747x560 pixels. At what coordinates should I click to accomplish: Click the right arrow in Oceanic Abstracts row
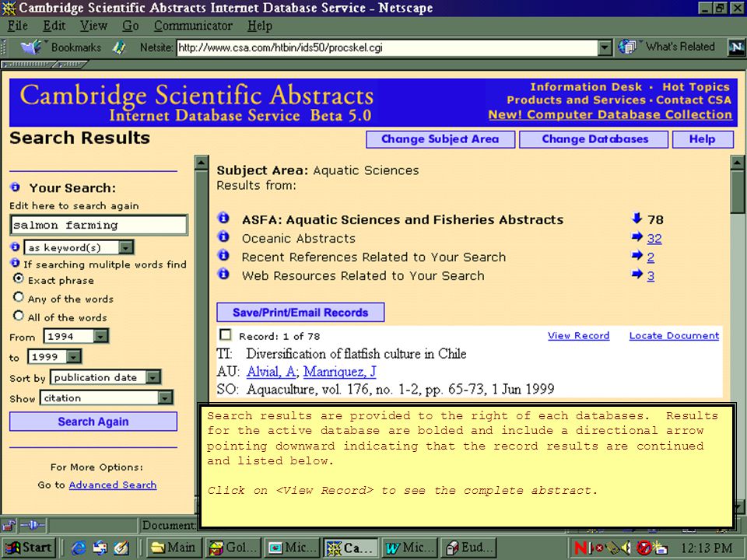coord(637,236)
